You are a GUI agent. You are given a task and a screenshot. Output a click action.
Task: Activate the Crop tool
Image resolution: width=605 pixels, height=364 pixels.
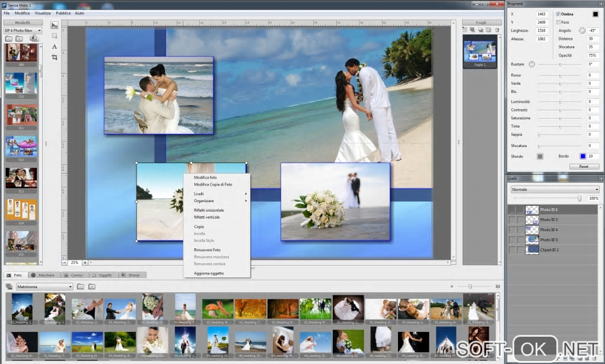(x=55, y=57)
